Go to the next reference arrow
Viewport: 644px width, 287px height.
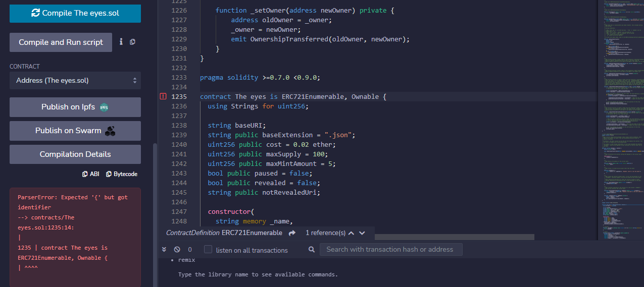pos(363,233)
